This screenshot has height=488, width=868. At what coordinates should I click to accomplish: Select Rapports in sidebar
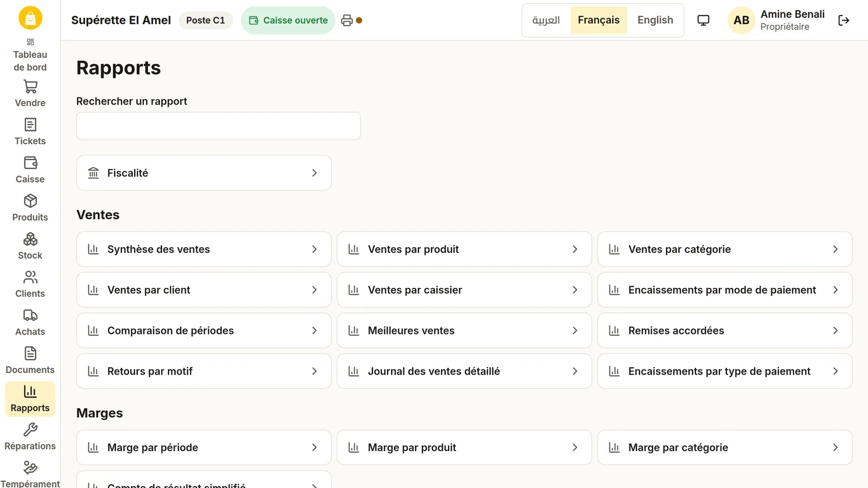[x=30, y=399]
